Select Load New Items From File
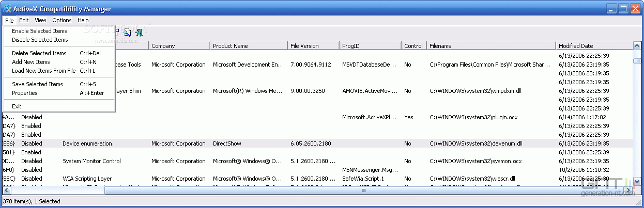The width and height of the screenshot is (644, 208). click(59, 71)
